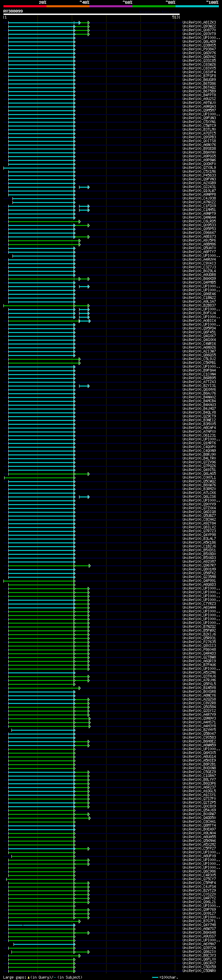Open hit UniRef100_Q08770
This screenshot has height=980, width=222.
point(199,30)
